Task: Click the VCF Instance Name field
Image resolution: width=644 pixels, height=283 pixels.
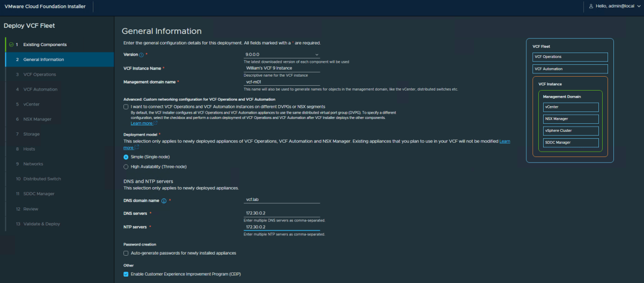Action: (282, 69)
